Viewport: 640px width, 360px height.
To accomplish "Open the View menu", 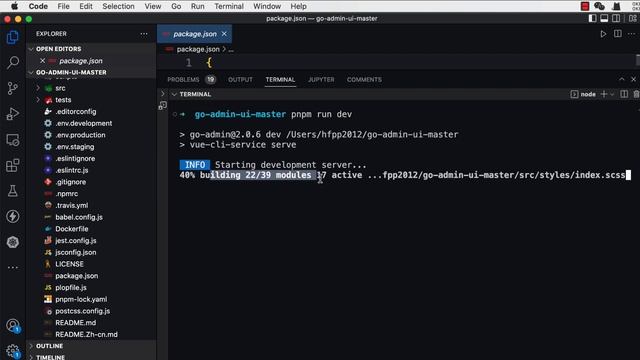I will 153,6.
